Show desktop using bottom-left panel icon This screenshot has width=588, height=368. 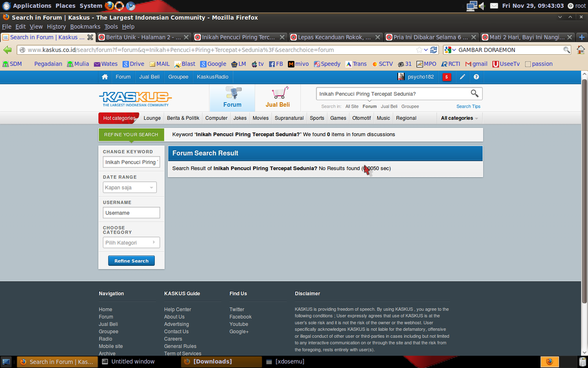[6, 362]
